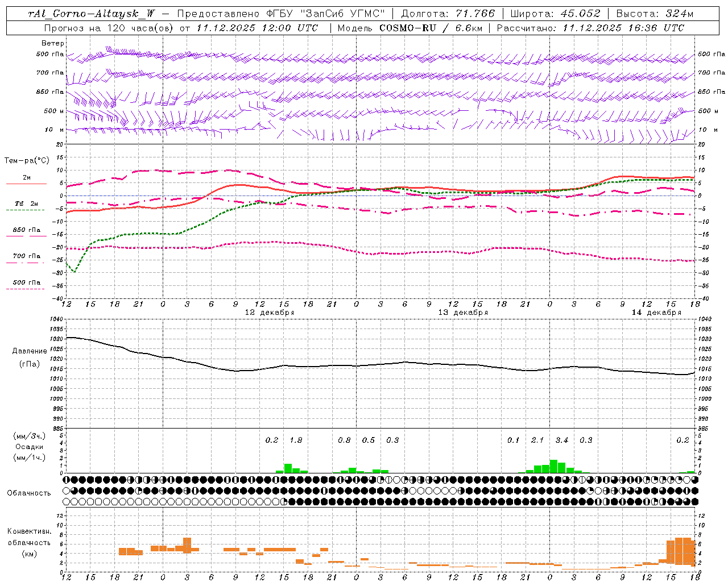Click the station title rAl_Gorno-Altaysk_W

coord(92,14)
